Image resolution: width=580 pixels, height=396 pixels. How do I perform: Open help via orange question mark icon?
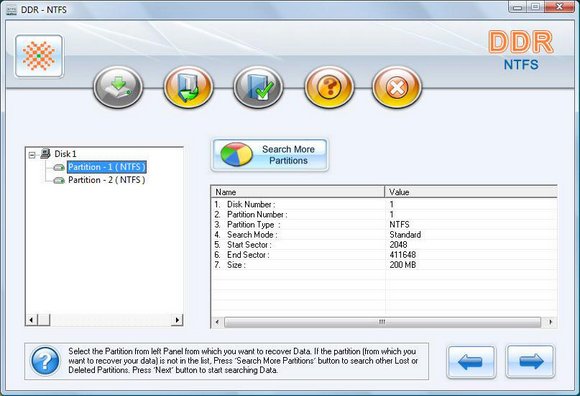tap(329, 87)
